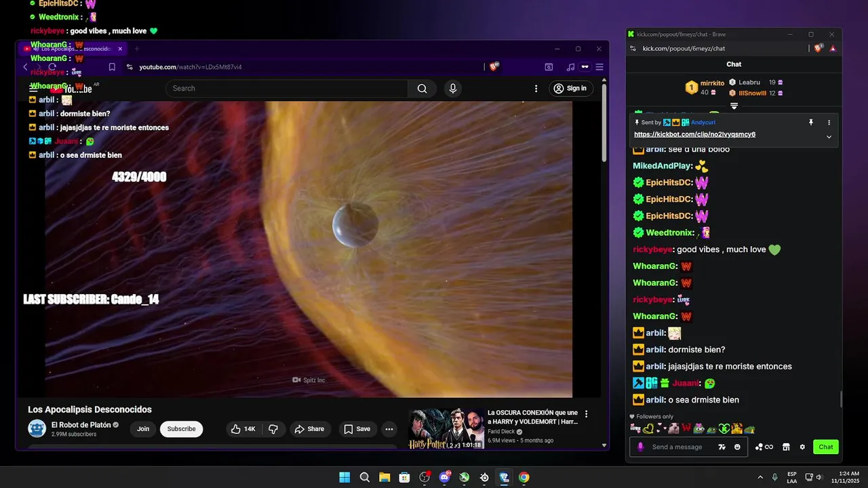
Task: Open the Kick shop icon
Action: point(786,447)
